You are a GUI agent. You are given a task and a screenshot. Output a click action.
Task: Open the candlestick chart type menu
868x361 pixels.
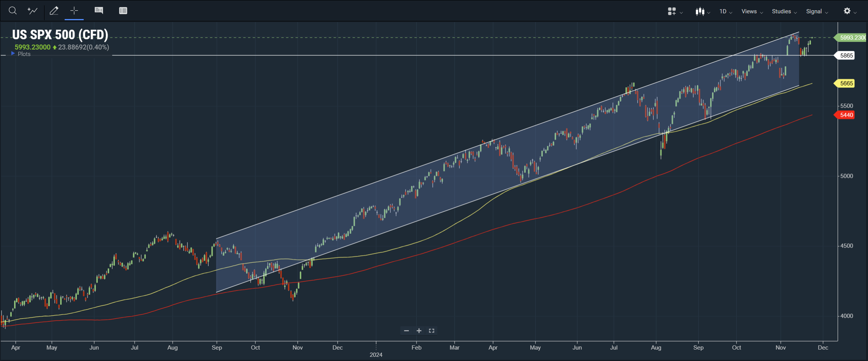pos(703,11)
